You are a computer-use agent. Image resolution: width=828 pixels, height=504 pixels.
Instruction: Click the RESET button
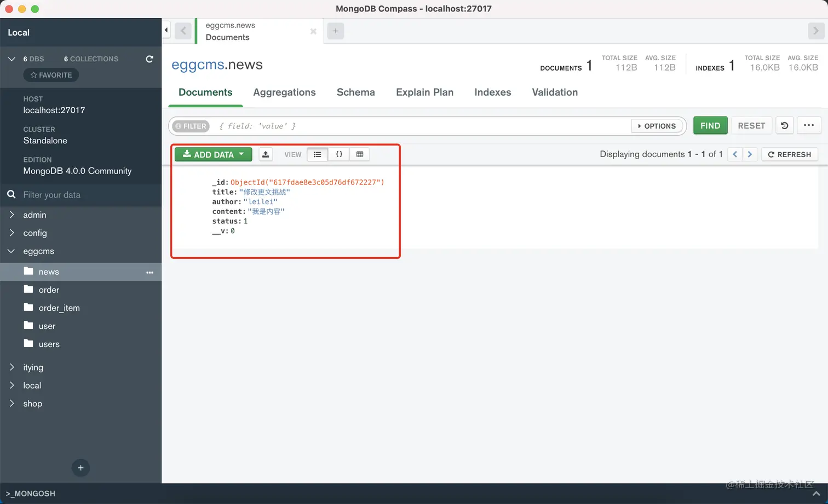751,125
